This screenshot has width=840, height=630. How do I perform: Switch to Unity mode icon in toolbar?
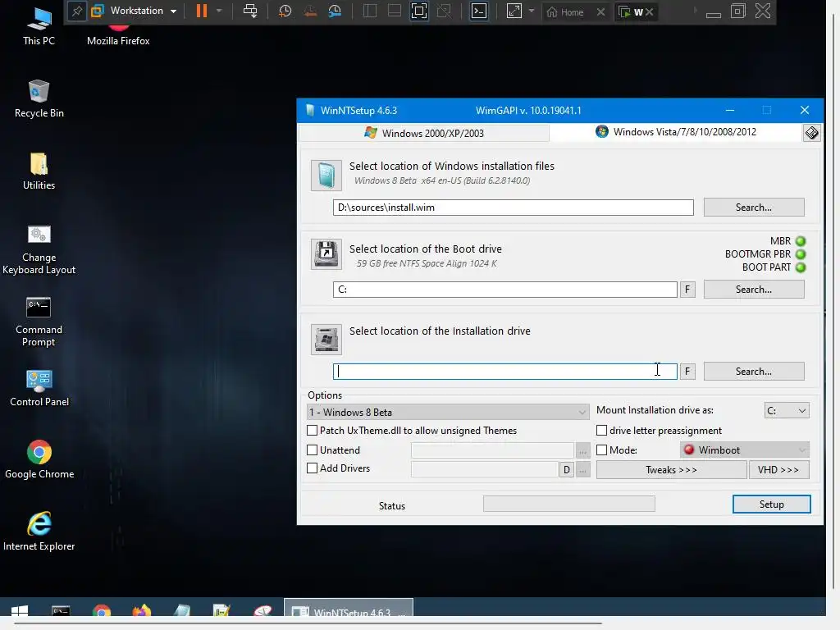pos(444,11)
